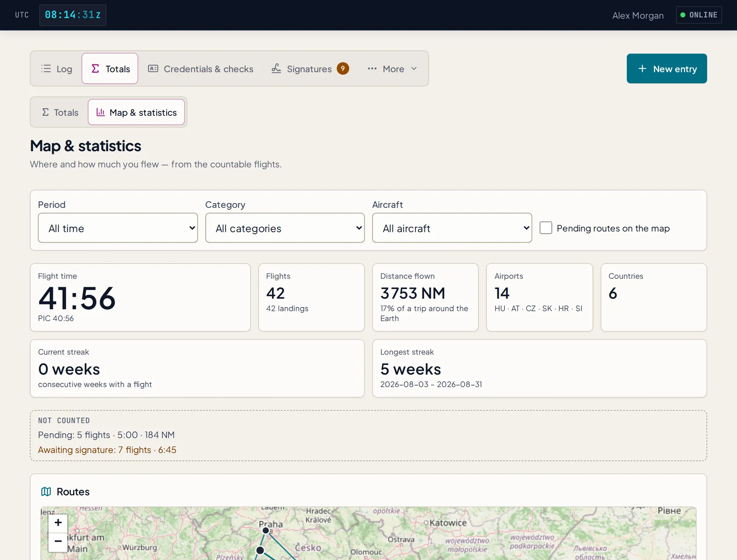Open the Log tab
This screenshot has height=560, width=737.
tap(57, 69)
